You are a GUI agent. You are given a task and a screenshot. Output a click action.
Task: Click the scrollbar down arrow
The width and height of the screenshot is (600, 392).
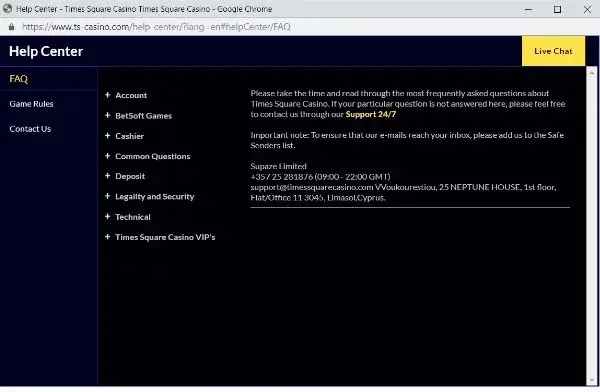click(x=592, y=380)
